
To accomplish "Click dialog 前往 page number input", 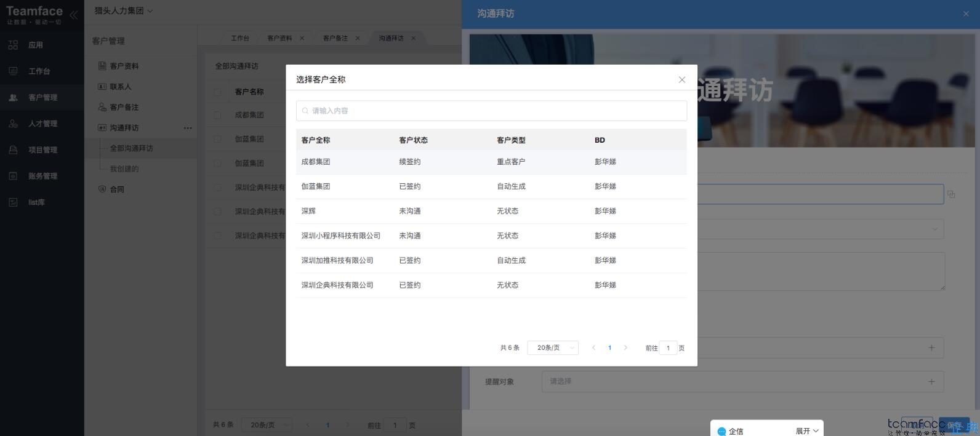I will click(x=668, y=348).
